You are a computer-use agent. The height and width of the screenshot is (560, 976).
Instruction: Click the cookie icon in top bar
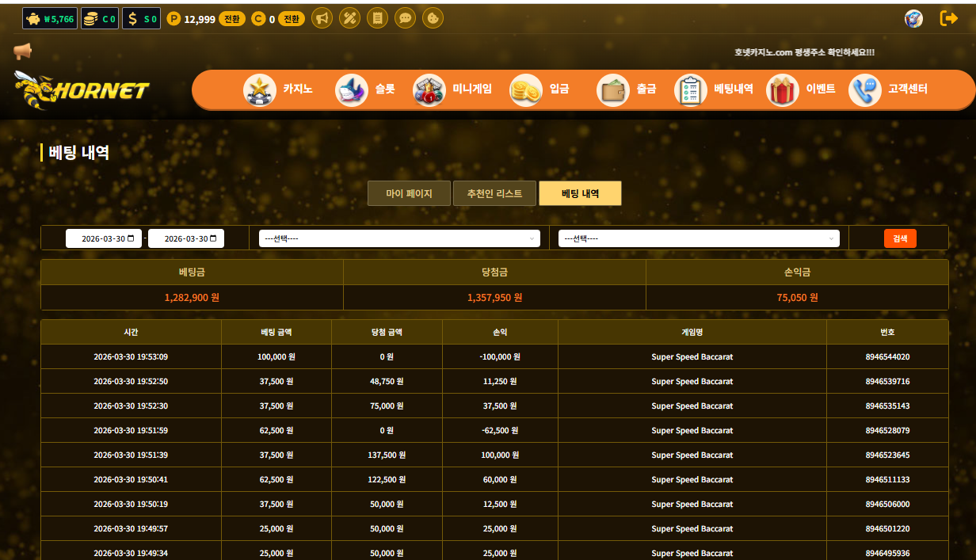[x=433, y=18]
